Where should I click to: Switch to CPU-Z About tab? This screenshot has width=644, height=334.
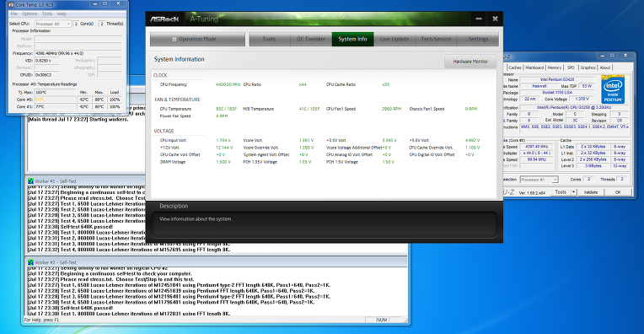[605, 67]
